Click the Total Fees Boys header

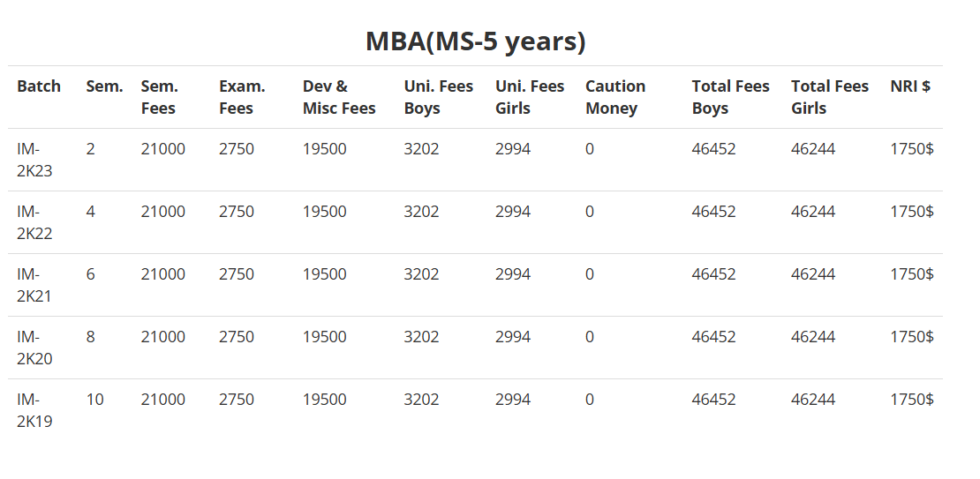[x=730, y=97]
